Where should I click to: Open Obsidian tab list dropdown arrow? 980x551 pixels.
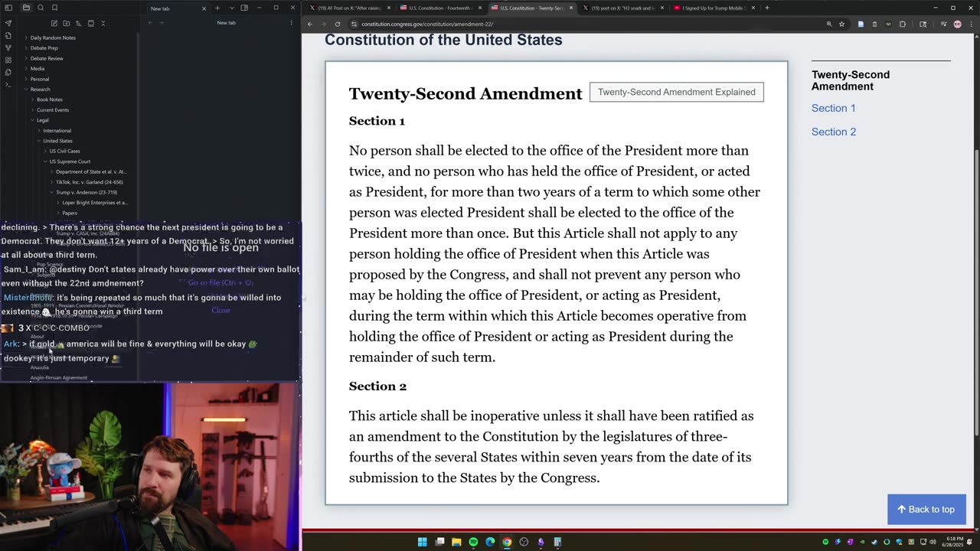231,8
